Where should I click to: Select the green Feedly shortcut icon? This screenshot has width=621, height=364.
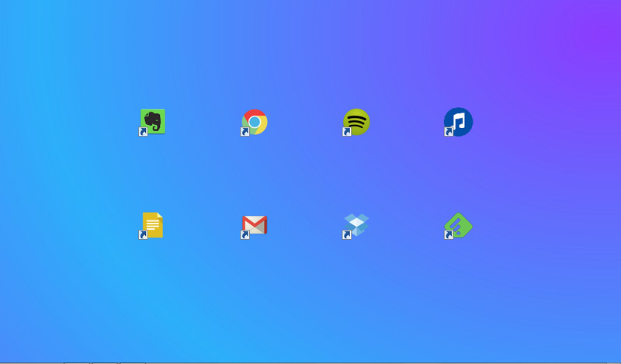[458, 226]
